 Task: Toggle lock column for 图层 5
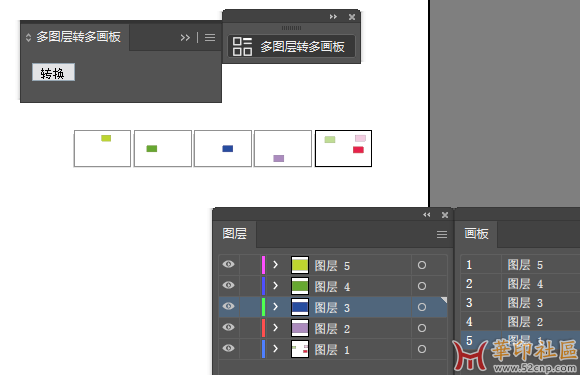250,265
